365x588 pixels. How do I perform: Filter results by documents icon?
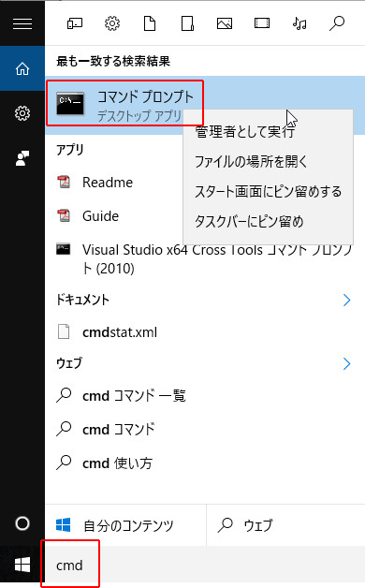click(x=150, y=23)
